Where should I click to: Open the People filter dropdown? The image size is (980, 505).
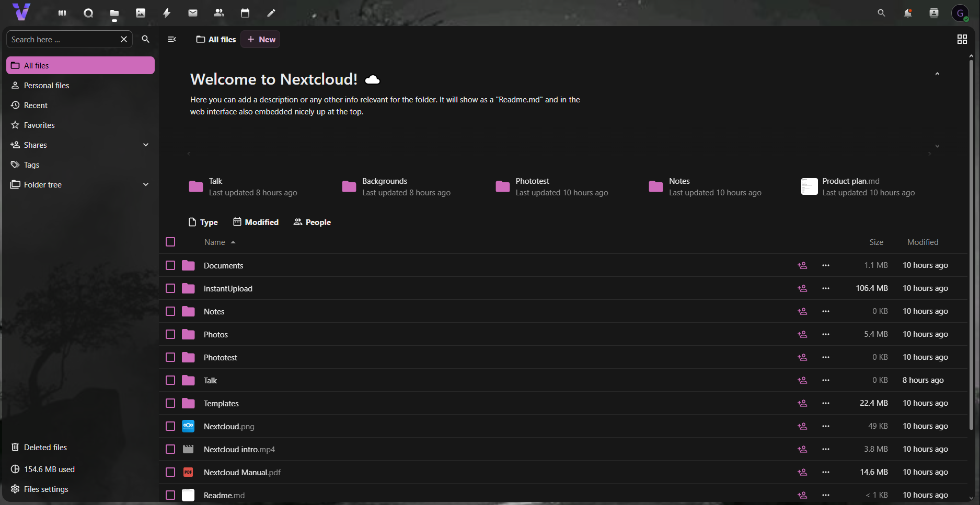click(x=312, y=222)
